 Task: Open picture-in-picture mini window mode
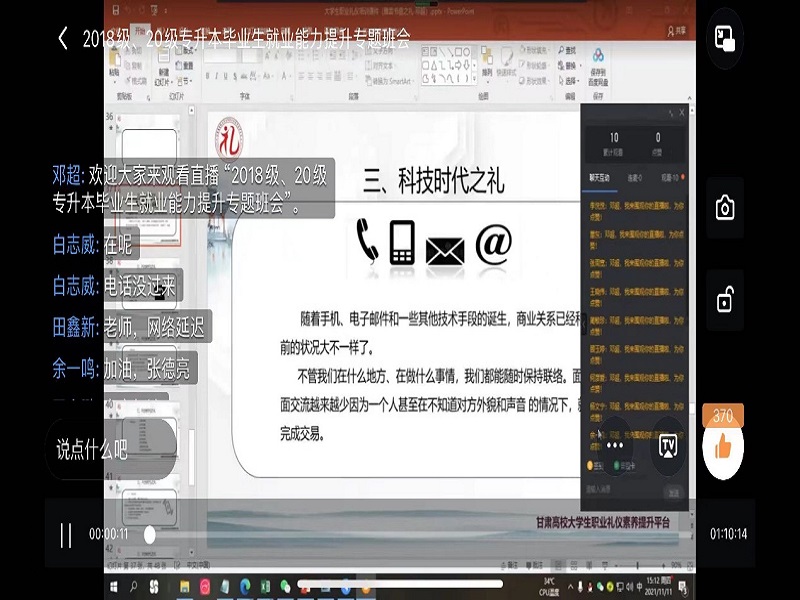[x=724, y=39]
